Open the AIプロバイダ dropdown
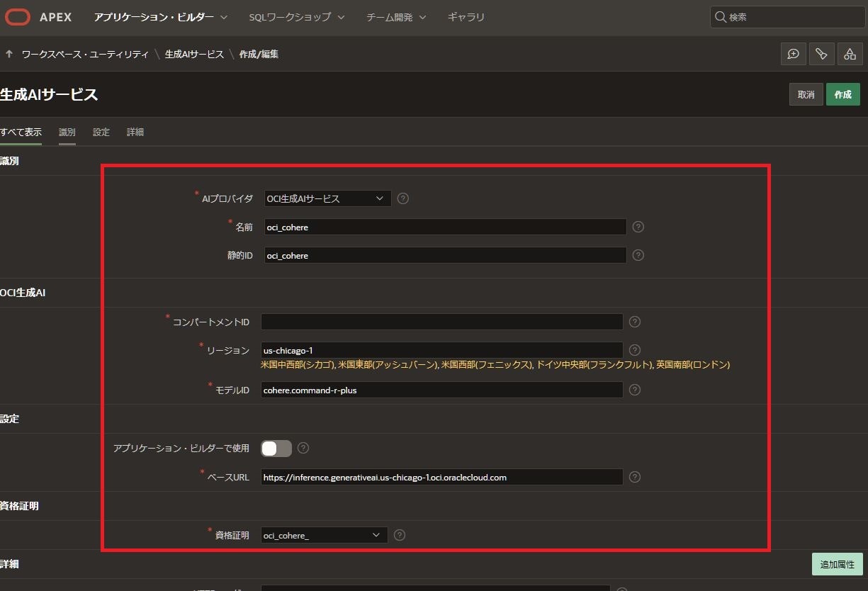The image size is (868, 591). tap(327, 198)
